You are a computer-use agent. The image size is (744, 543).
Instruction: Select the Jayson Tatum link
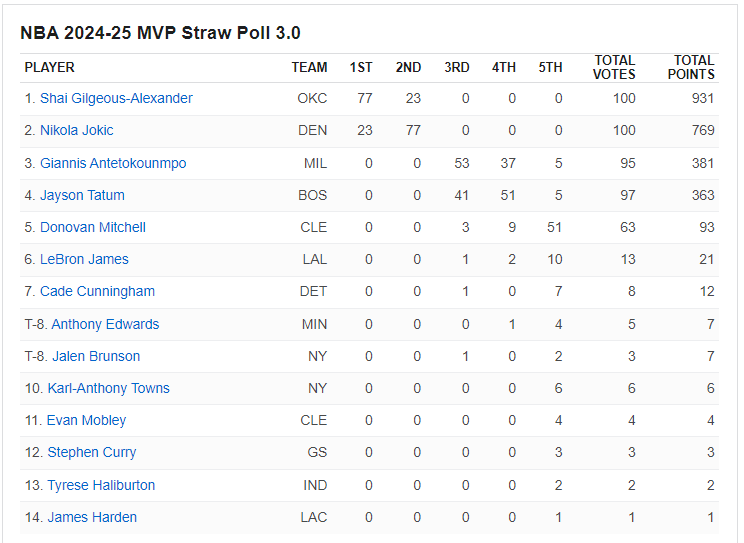[82, 195]
